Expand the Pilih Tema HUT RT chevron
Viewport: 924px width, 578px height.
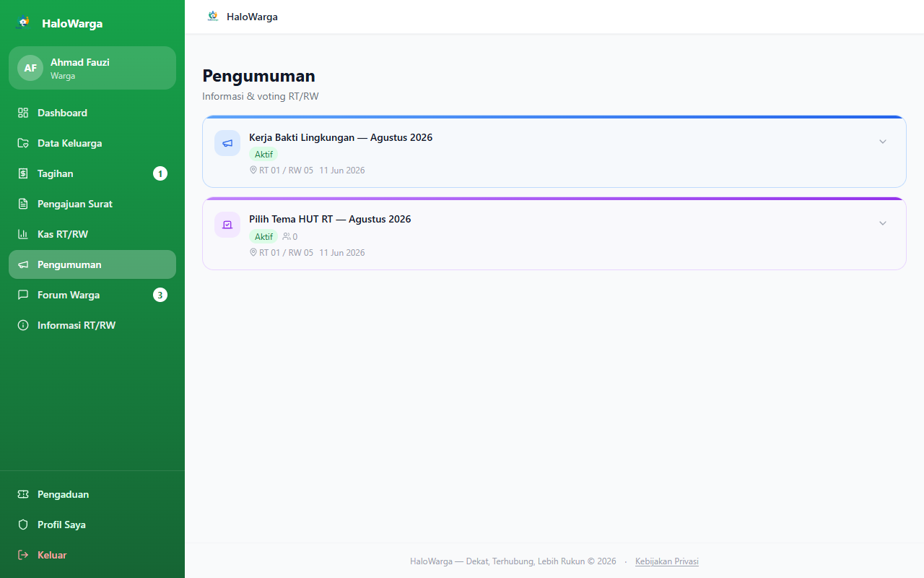tap(882, 223)
